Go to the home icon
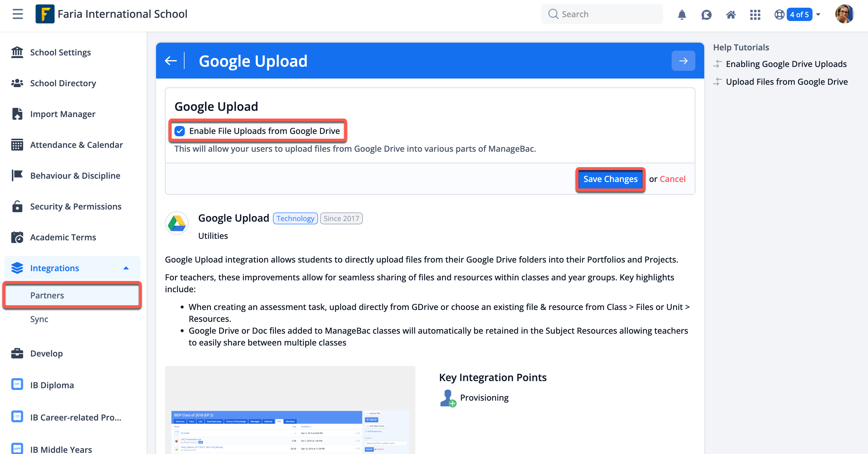The width and height of the screenshot is (868, 454). (x=731, y=15)
